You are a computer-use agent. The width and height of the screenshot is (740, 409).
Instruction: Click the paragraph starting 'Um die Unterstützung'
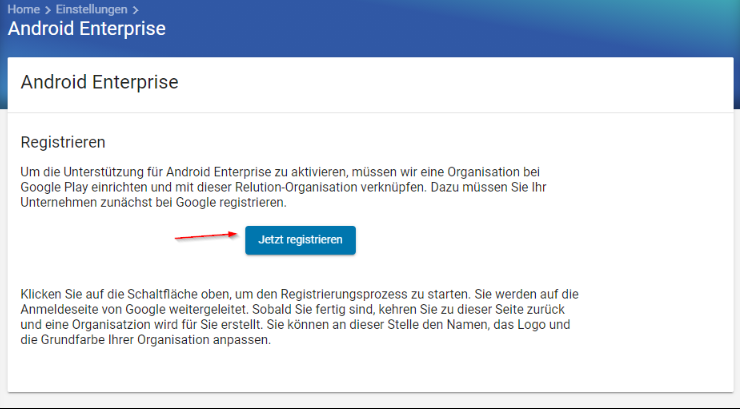[283, 187]
